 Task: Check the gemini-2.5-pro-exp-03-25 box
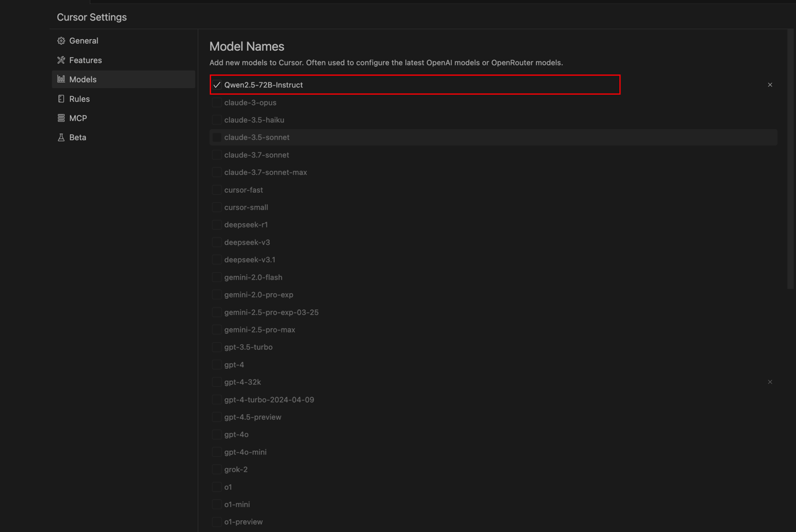(x=217, y=312)
